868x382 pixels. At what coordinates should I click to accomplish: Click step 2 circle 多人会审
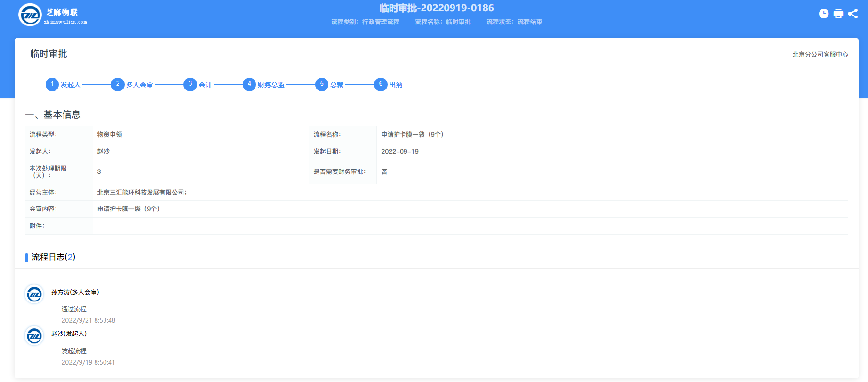pos(118,84)
